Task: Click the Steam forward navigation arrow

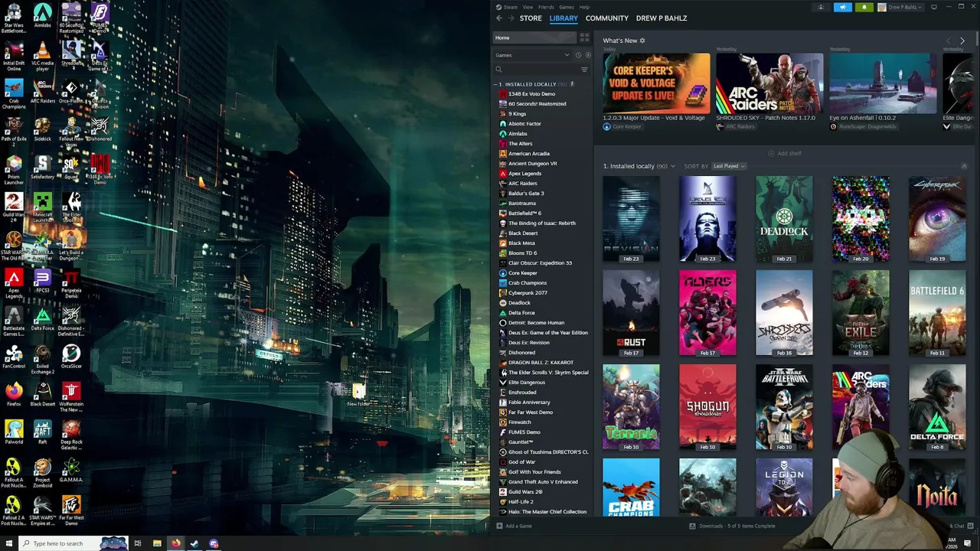Action: click(x=511, y=18)
